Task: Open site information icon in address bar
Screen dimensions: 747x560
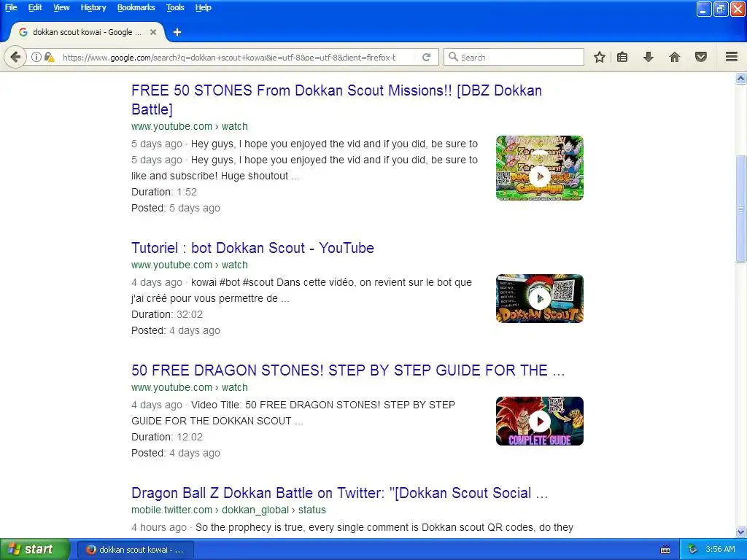Action: (36, 57)
